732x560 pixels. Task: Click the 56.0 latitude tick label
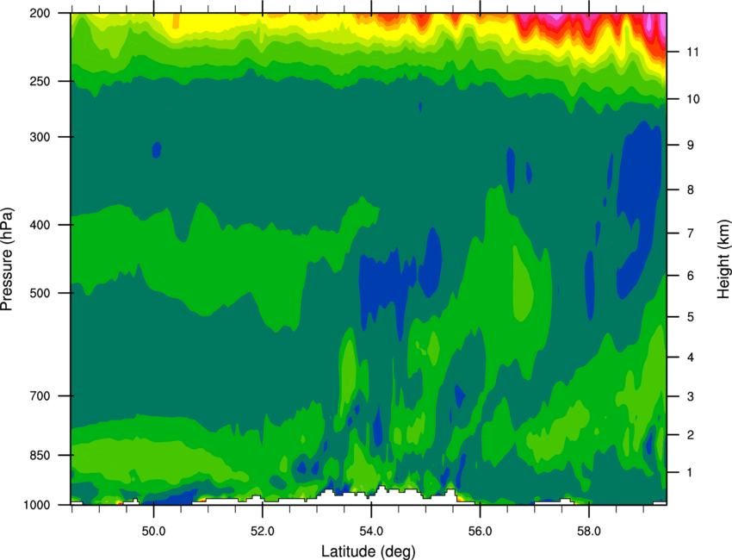[481, 531]
